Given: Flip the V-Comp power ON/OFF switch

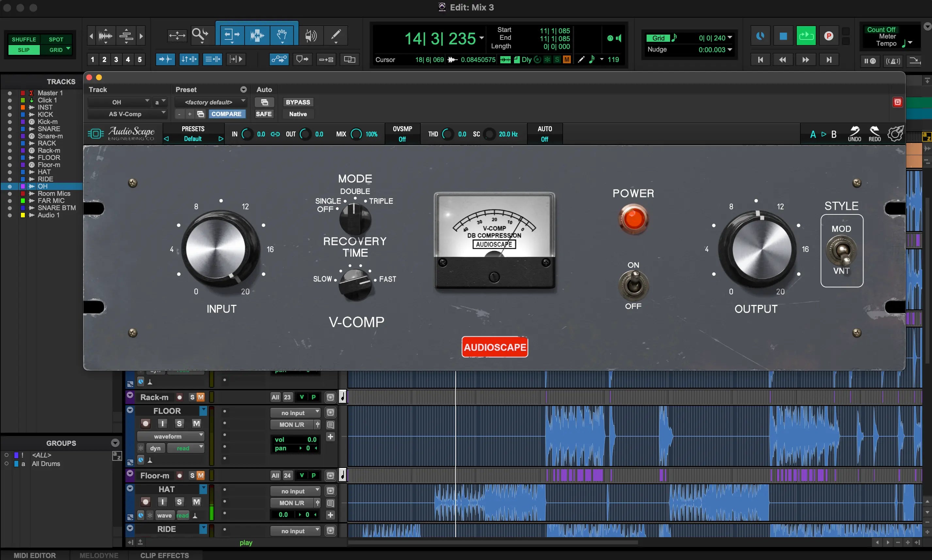Looking at the screenshot, I should tap(633, 285).
